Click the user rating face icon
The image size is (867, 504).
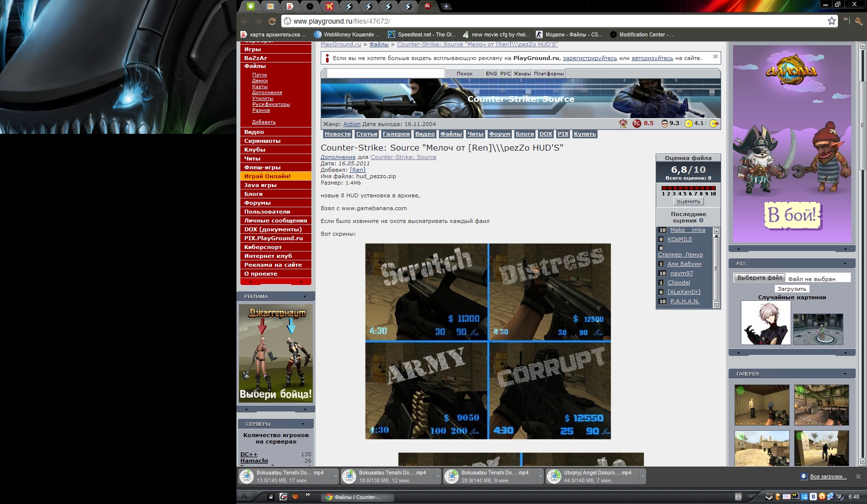tap(665, 124)
